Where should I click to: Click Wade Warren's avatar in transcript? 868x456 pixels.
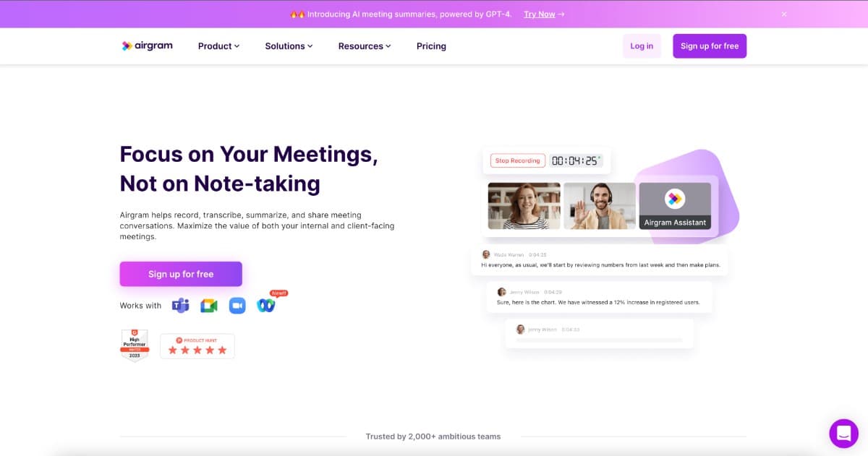(x=486, y=254)
